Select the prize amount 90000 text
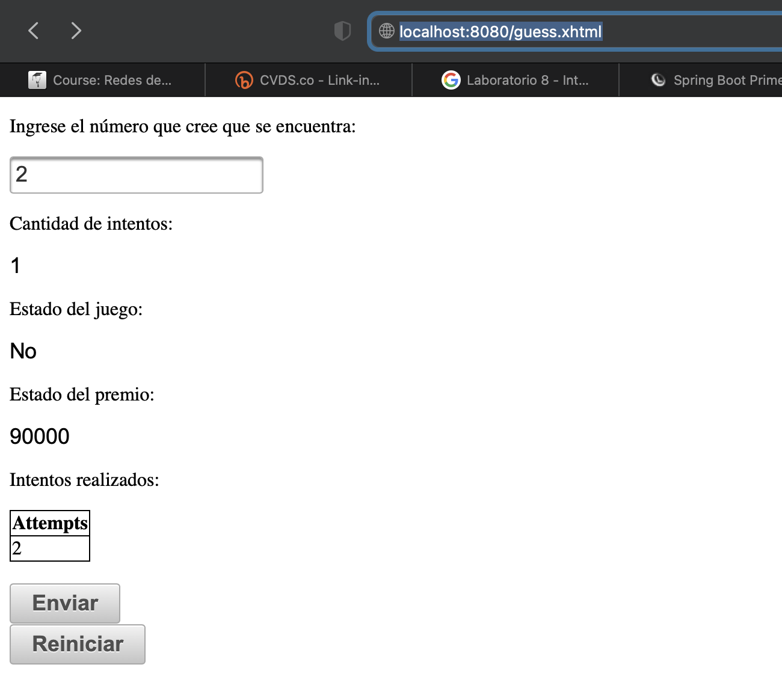 coord(39,435)
